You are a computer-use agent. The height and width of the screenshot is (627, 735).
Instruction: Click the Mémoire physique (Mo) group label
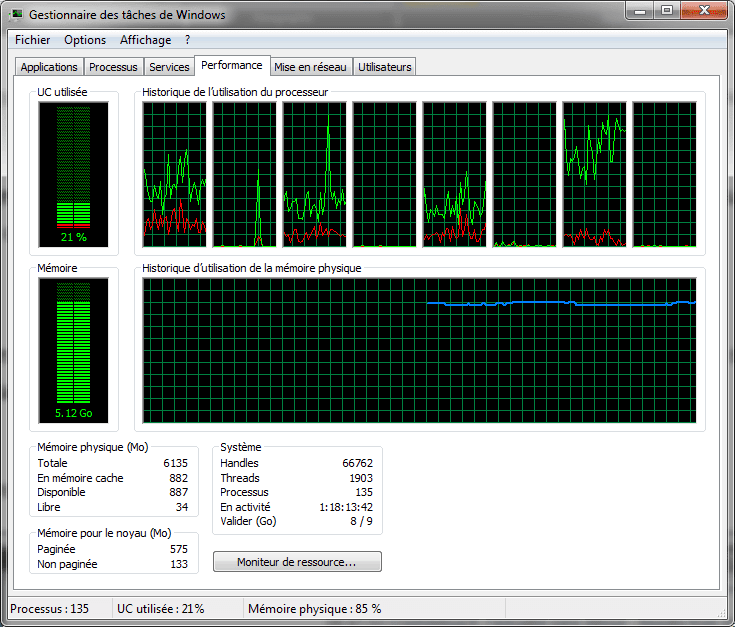(x=93, y=447)
